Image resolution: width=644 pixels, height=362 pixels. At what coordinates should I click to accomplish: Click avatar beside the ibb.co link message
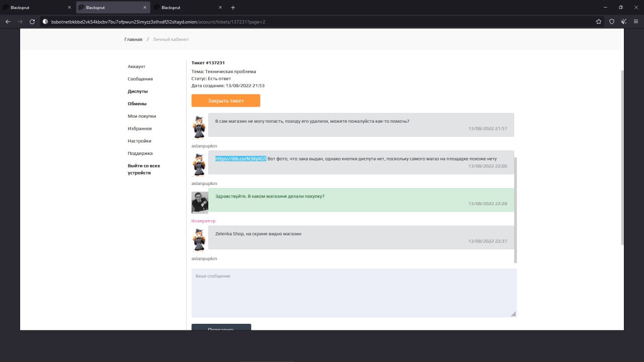[x=200, y=165]
